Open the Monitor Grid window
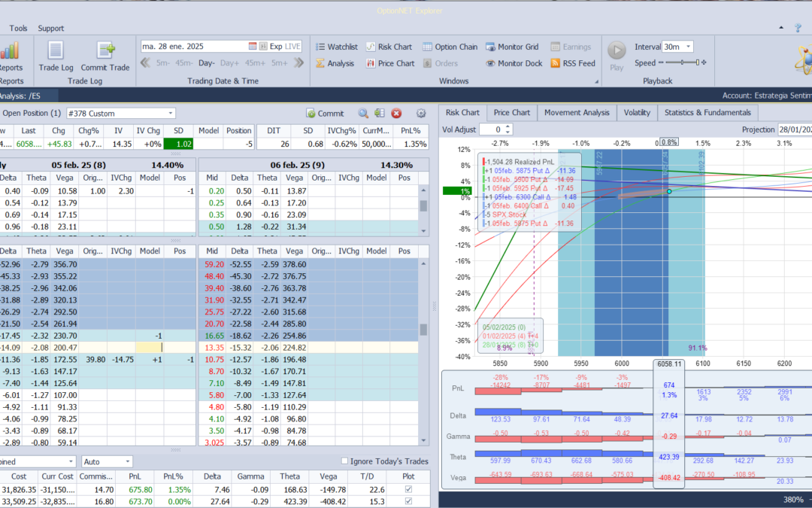812x508 pixels. [x=512, y=47]
